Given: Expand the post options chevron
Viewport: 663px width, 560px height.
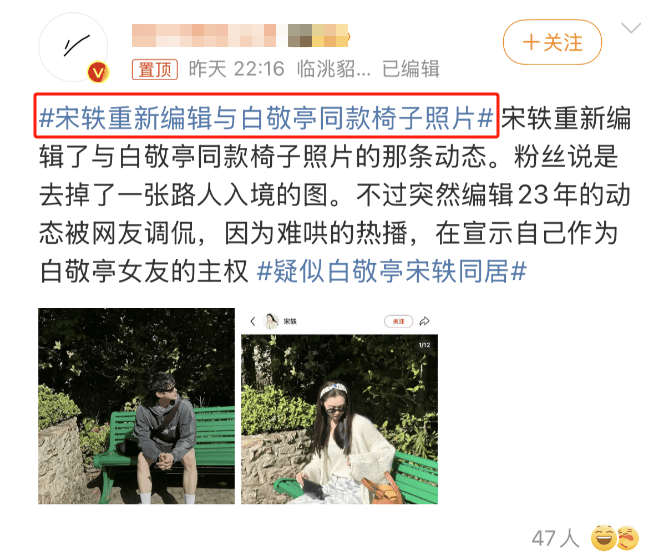Looking at the screenshot, I should point(631,28).
